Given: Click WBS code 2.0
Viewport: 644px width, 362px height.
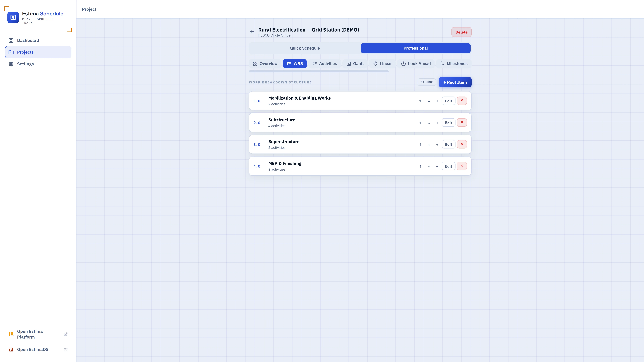Looking at the screenshot, I should pos(257,123).
